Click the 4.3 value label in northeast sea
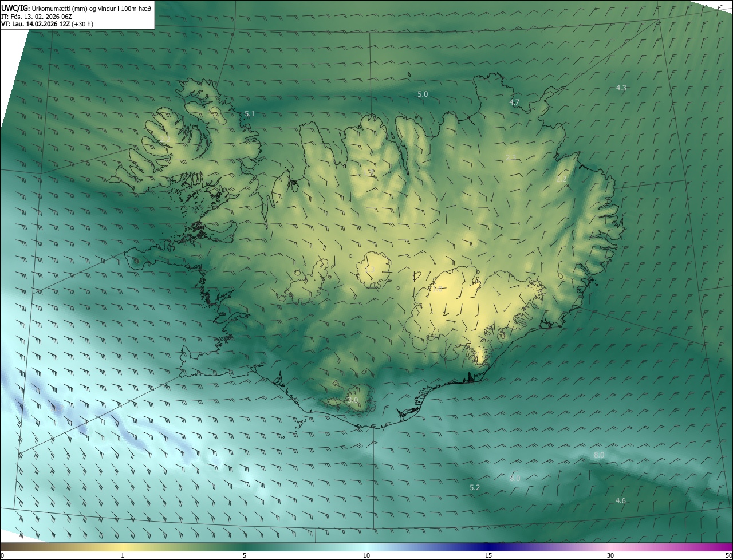The height and width of the screenshot is (560, 733). pyautogui.click(x=621, y=88)
